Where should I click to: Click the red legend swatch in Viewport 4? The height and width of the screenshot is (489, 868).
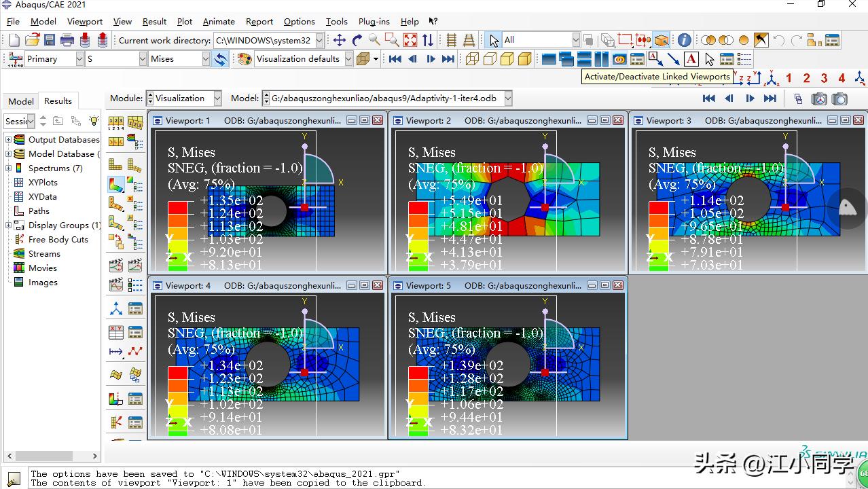click(178, 372)
